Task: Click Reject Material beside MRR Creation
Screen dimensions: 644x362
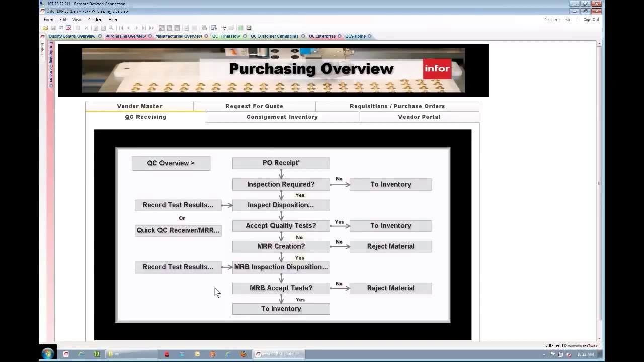Action: pos(390,246)
